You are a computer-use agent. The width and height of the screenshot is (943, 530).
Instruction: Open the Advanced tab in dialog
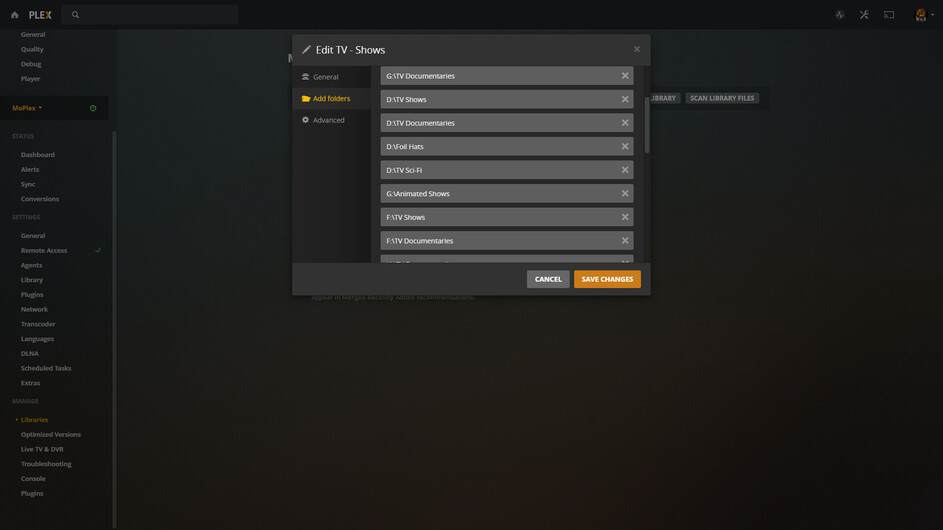pyautogui.click(x=331, y=120)
